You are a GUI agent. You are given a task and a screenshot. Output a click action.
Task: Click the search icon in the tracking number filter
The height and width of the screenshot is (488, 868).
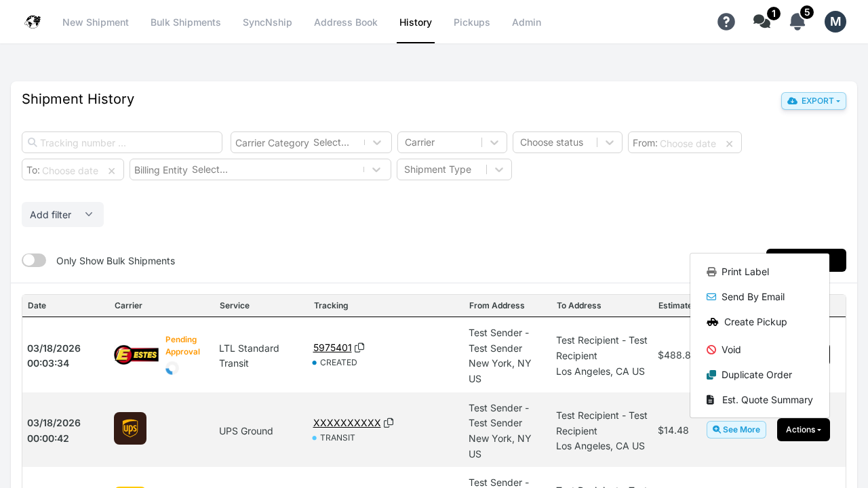(33, 142)
